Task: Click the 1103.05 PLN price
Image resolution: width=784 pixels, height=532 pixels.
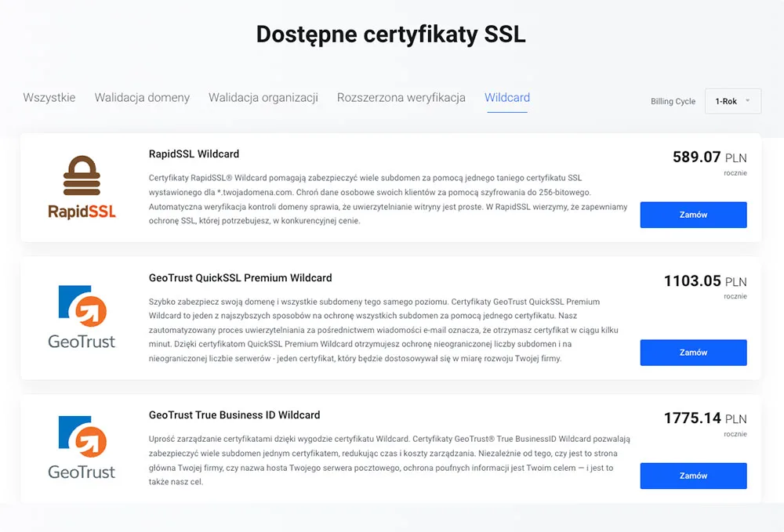Action: click(705, 281)
